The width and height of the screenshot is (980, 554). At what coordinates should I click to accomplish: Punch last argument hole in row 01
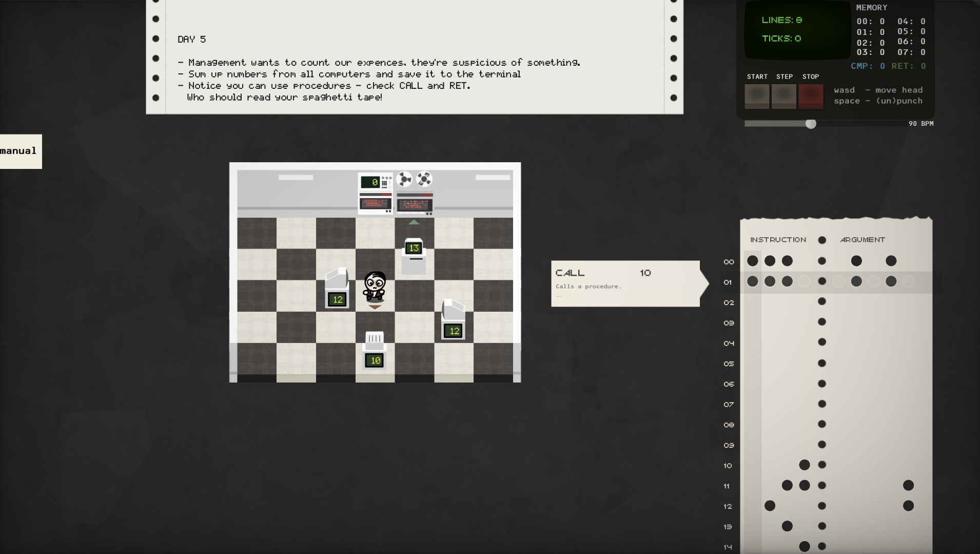tap(908, 281)
